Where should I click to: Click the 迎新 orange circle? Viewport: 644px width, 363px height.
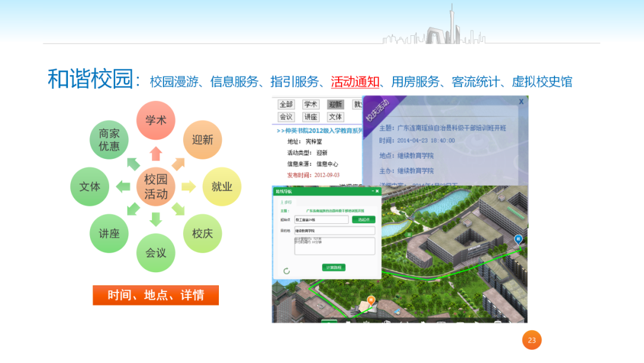pyautogui.click(x=203, y=140)
